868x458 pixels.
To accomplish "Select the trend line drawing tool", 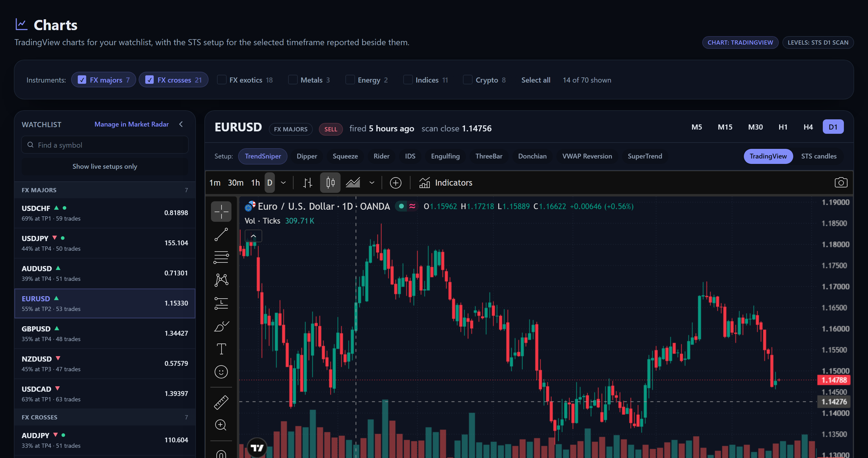I will (221, 234).
